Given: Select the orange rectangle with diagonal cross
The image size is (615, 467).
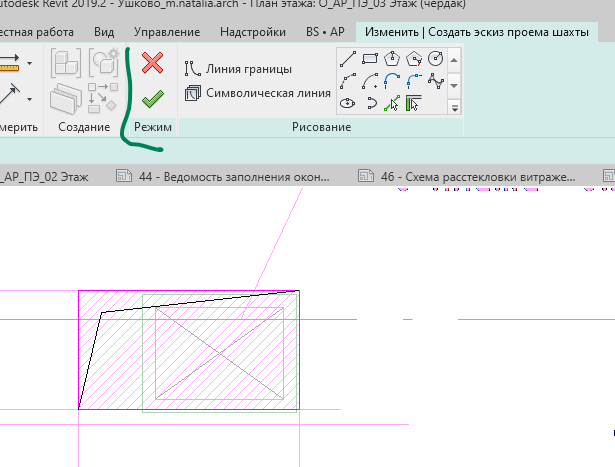Looking at the screenshot, I should 220,354.
